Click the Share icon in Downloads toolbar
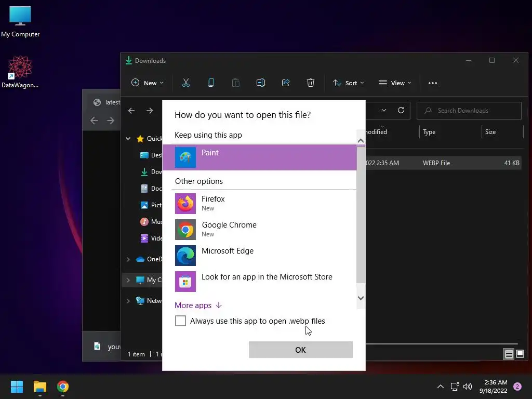Viewport: 532px width, 399px height. [286, 83]
